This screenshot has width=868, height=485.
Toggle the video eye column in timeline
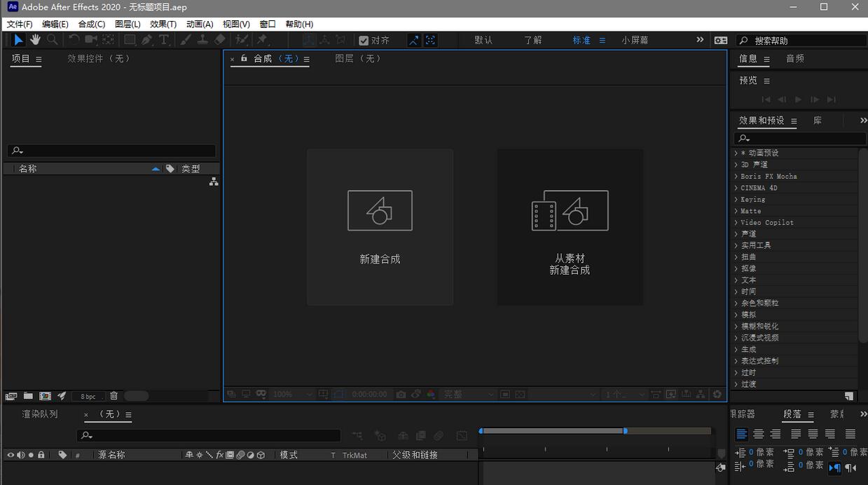pyautogui.click(x=11, y=455)
